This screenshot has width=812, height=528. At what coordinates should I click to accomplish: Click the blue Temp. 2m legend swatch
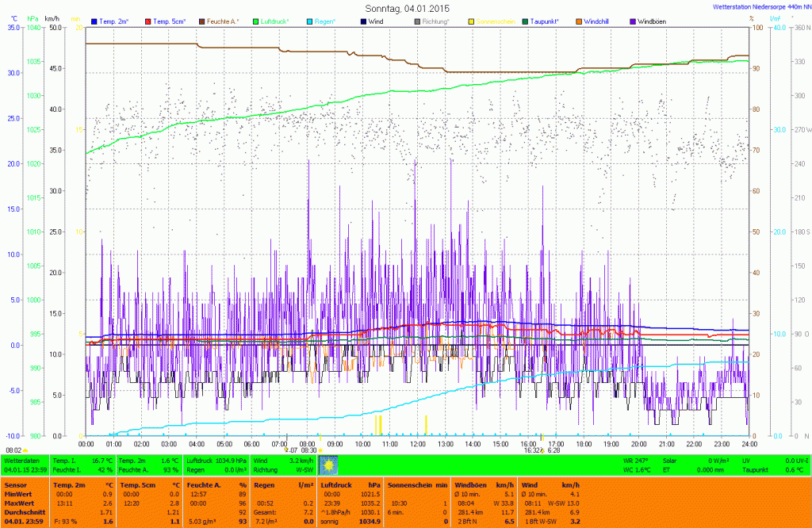point(95,20)
